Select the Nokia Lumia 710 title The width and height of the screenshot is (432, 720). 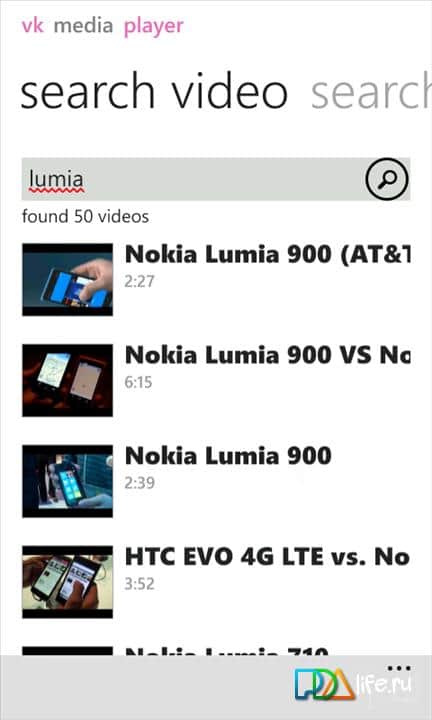pyautogui.click(x=227, y=651)
